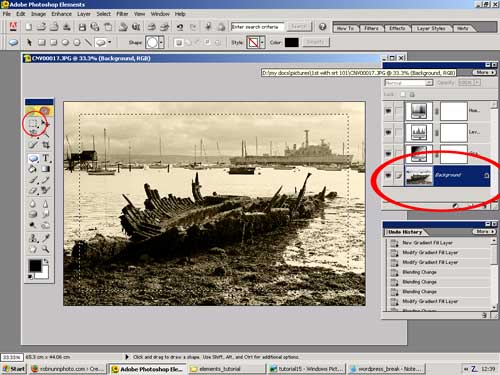Click the Search button
Screen dimensions: 500x375
pyautogui.click(x=299, y=27)
